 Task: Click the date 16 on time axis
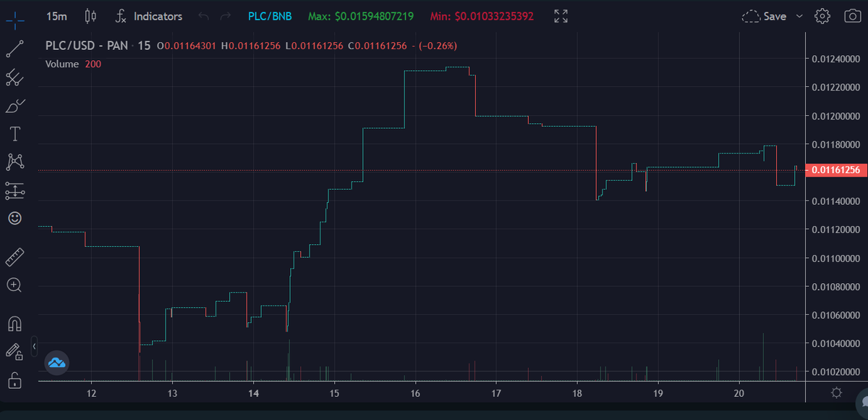tap(415, 393)
